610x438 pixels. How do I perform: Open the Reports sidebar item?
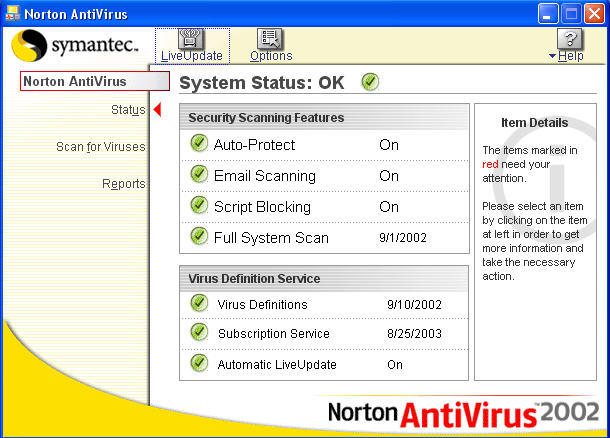pyautogui.click(x=123, y=184)
